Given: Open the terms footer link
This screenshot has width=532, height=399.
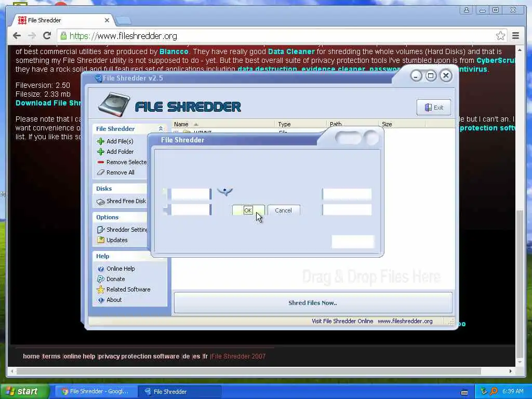Looking at the screenshot, I should [x=51, y=356].
